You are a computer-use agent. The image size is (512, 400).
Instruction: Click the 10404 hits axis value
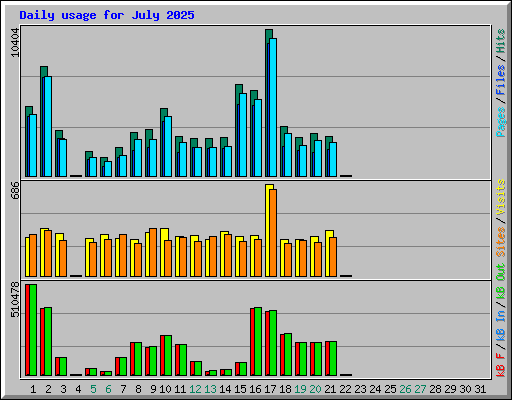pyautogui.click(x=15, y=43)
